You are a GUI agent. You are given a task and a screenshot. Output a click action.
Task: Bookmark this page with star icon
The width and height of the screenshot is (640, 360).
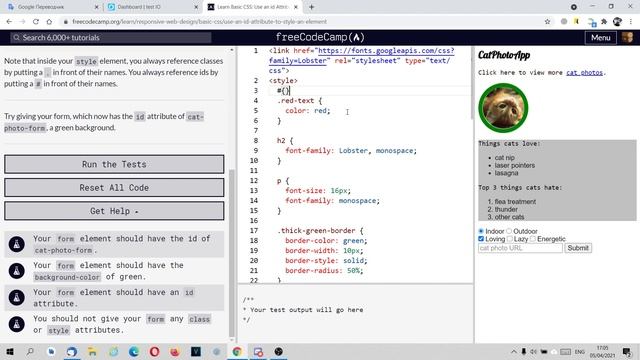[x=547, y=22]
